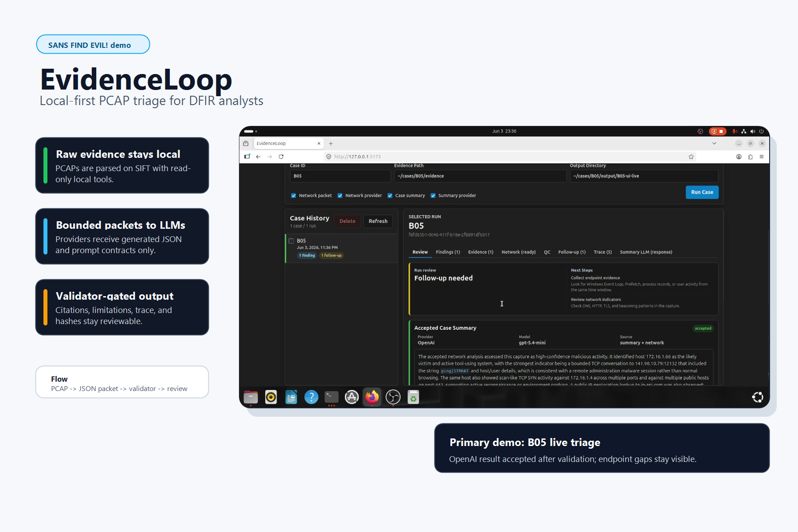
Task: Select the B05 case checkbox in Case History
Action: click(x=291, y=241)
